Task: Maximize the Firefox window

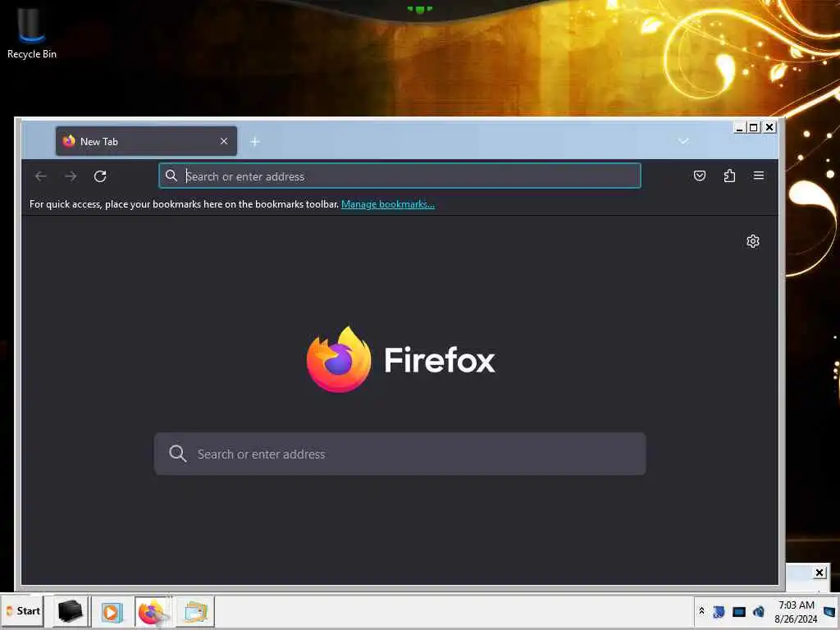Action: pyautogui.click(x=754, y=127)
